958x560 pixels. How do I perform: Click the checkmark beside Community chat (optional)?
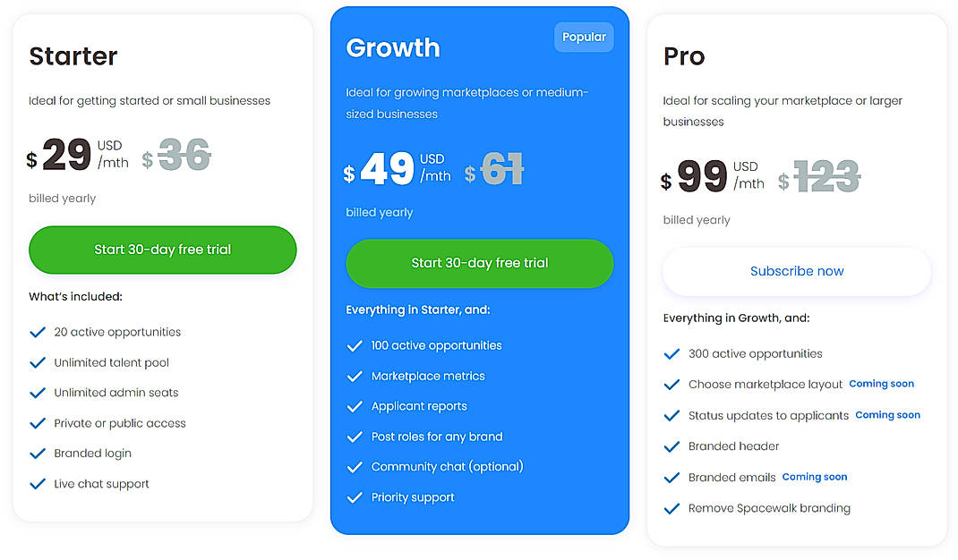tap(355, 466)
